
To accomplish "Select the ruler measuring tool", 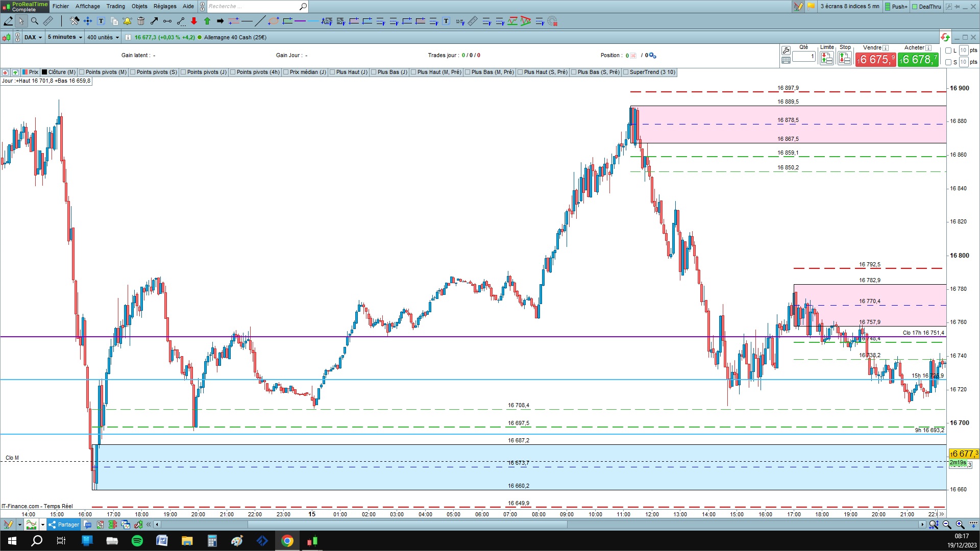I will pyautogui.click(x=48, y=21).
